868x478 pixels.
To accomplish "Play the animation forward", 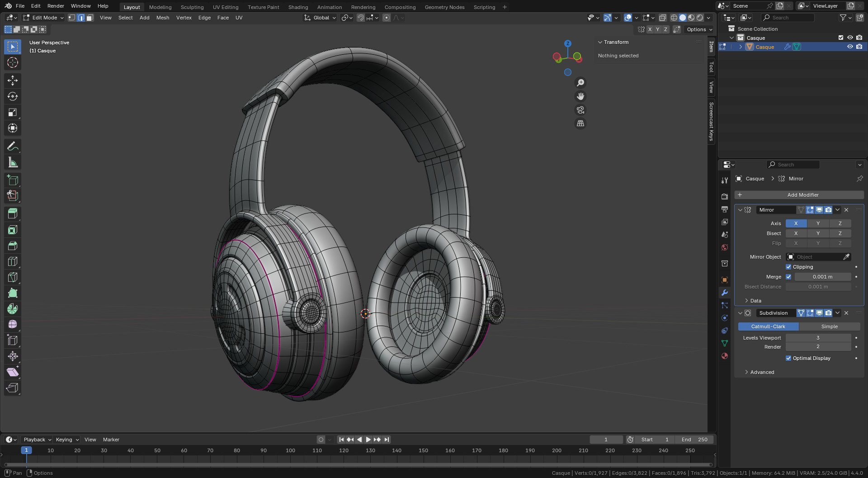I will click(x=368, y=440).
